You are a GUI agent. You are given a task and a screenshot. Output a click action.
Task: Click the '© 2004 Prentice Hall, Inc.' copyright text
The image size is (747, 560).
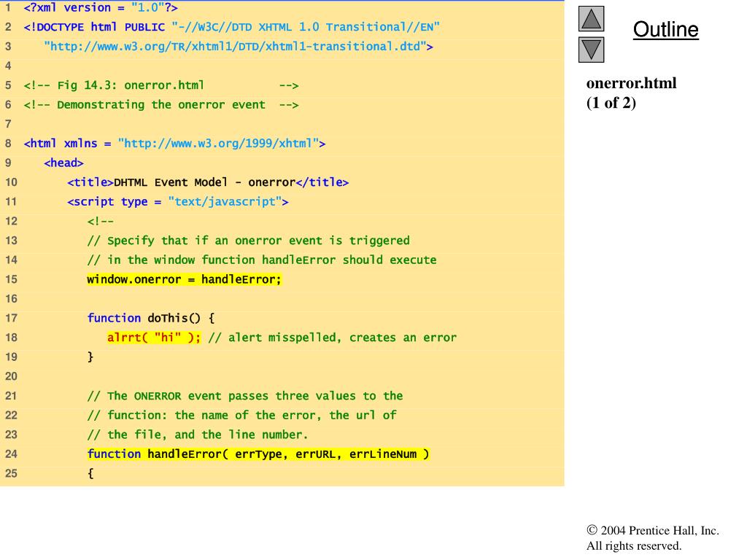653,531
